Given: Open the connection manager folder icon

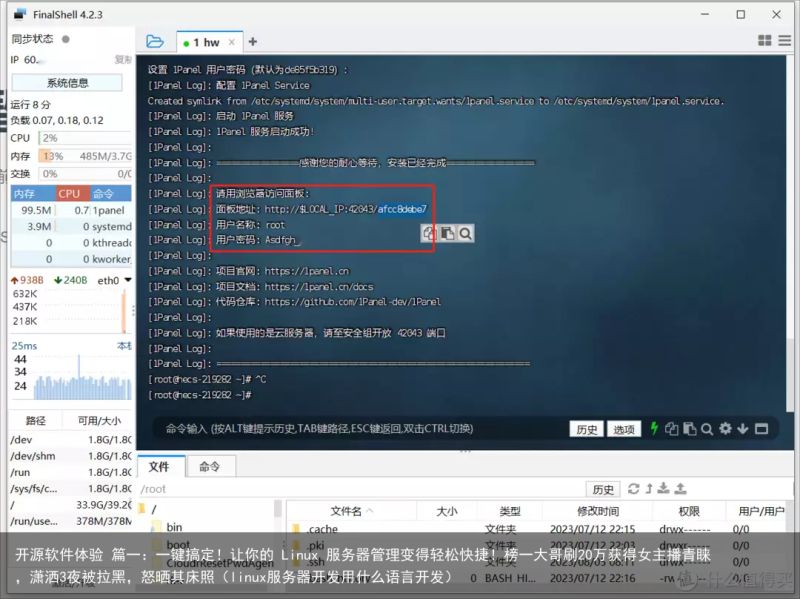Looking at the screenshot, I should [155, 41].
